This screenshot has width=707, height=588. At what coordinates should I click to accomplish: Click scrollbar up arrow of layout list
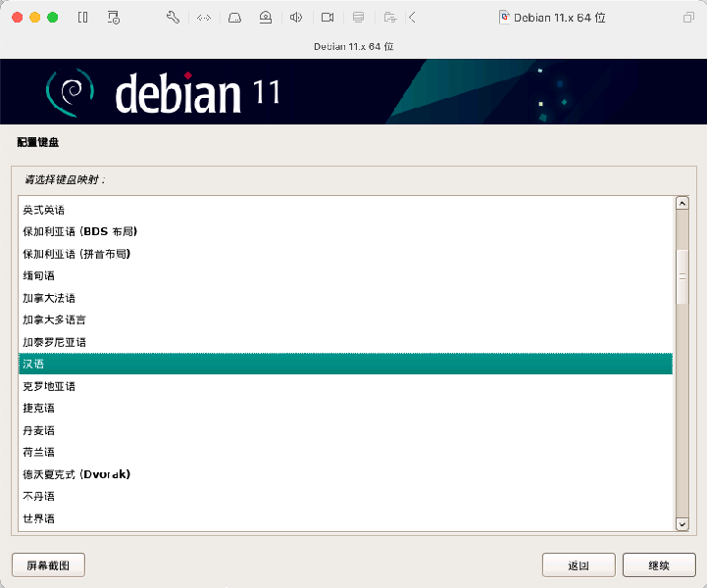682,203
